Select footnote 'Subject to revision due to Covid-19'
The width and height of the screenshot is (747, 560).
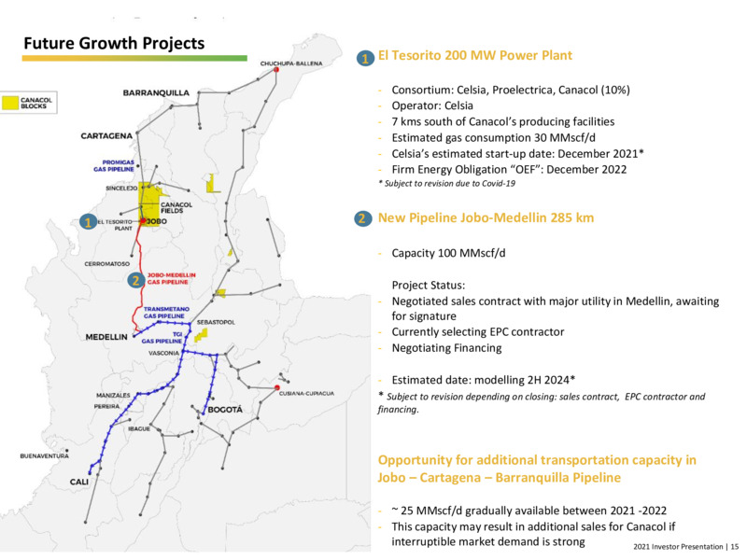[x=447, y=183]
